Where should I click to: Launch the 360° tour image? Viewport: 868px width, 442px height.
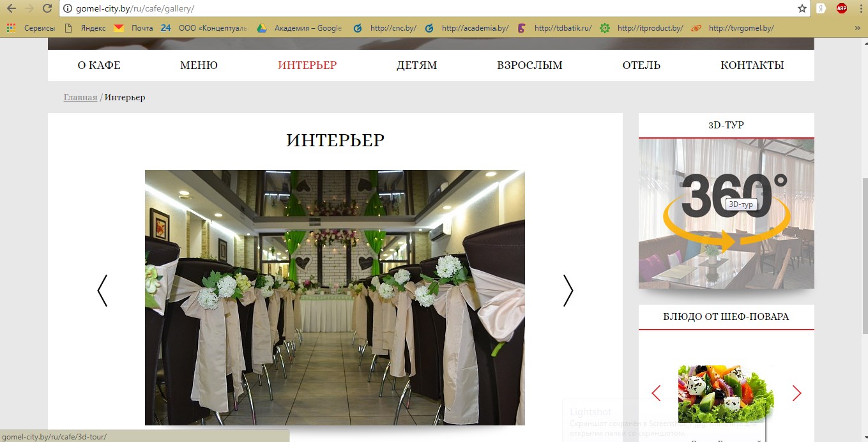(726, 213)
